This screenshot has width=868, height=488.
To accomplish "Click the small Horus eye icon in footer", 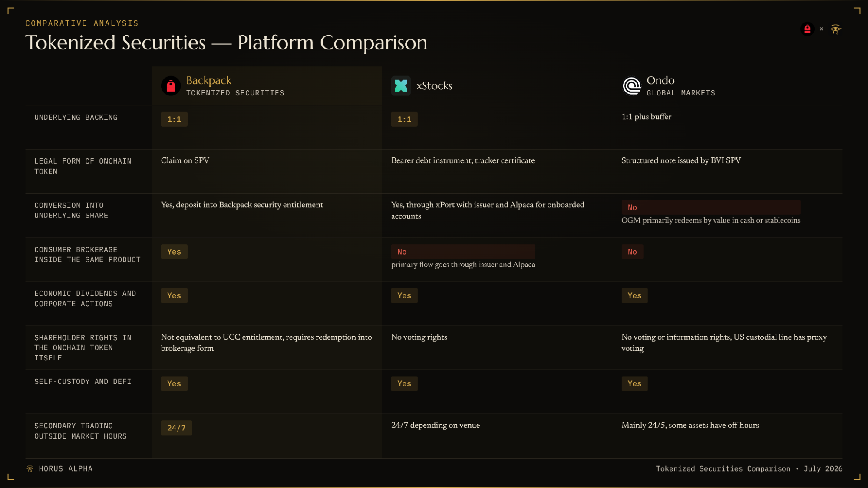I will [30, 468].
